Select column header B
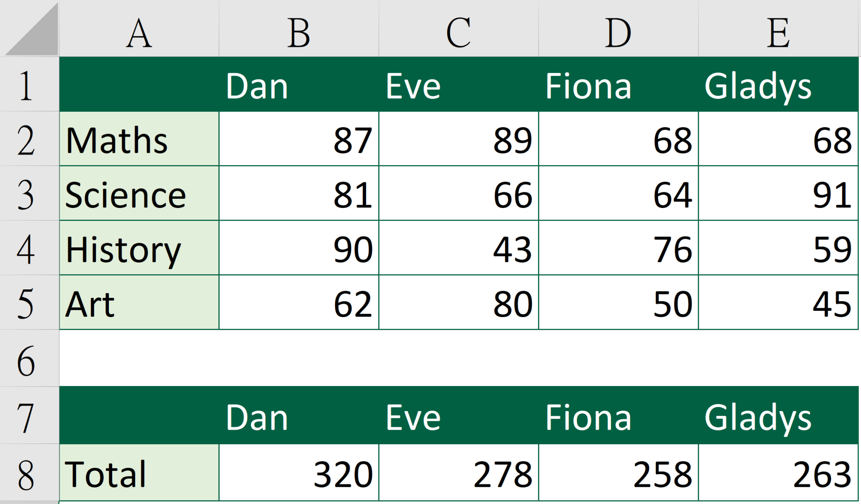861x504 pixels. (298, 29)
